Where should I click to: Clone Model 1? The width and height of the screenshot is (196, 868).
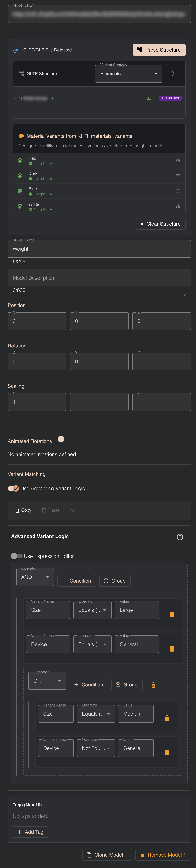coord(107,855)
